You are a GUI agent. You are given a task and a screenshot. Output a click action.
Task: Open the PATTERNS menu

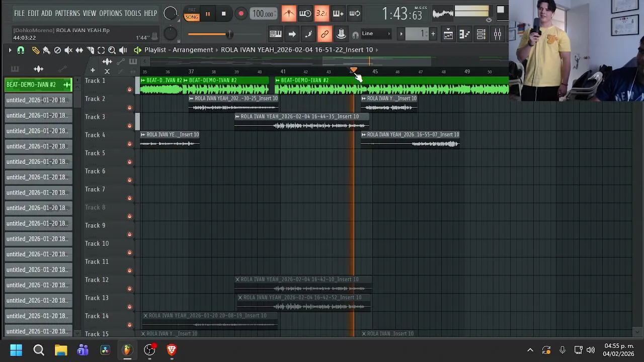click(67, 14)
